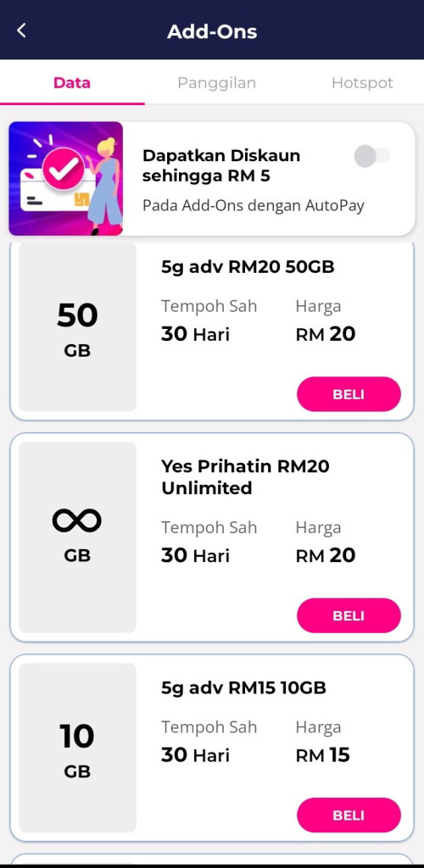Switch to the Panggilan tab
This screenshot has width=424, height=868.
click(216, 83)
